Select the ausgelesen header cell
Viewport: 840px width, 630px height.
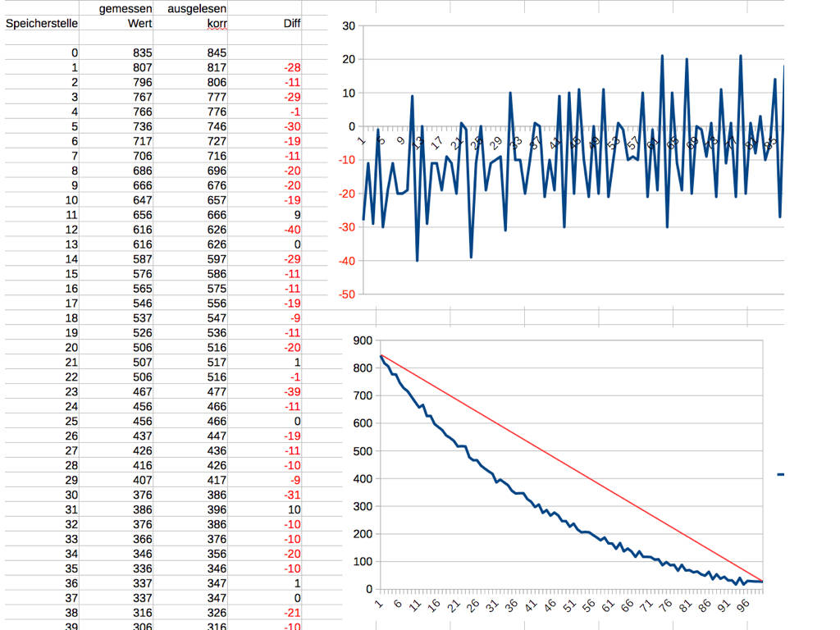coord(197,9)
